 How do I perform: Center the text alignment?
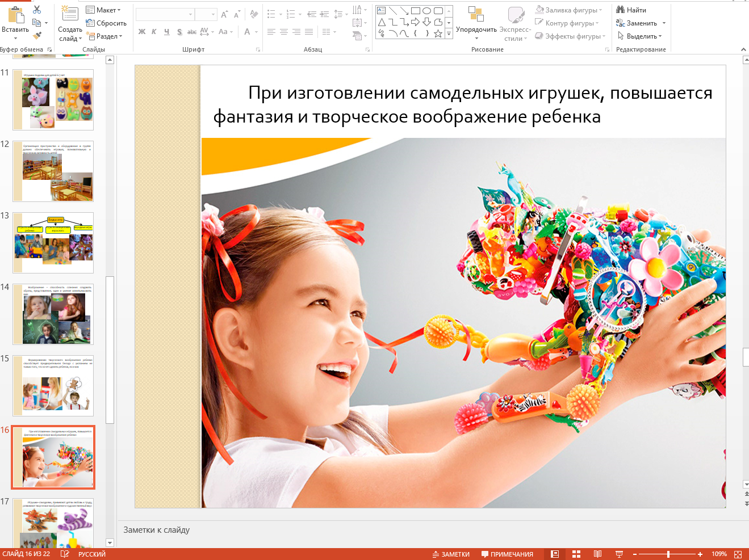[x=284, y=32]
